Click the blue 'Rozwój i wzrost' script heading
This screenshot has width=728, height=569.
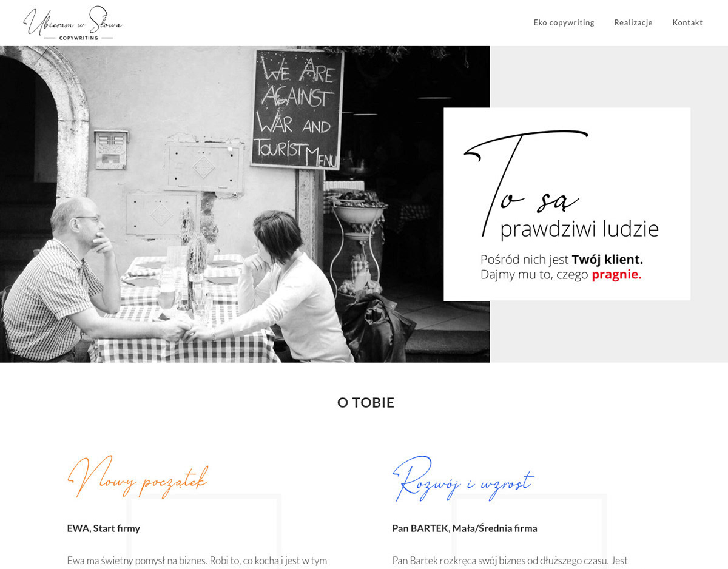[x=463, y=479]
